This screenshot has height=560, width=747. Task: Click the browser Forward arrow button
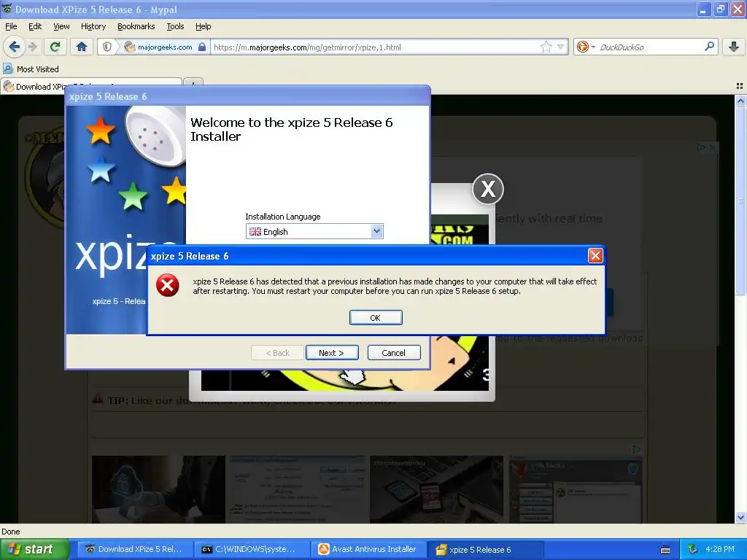point(32,47)
